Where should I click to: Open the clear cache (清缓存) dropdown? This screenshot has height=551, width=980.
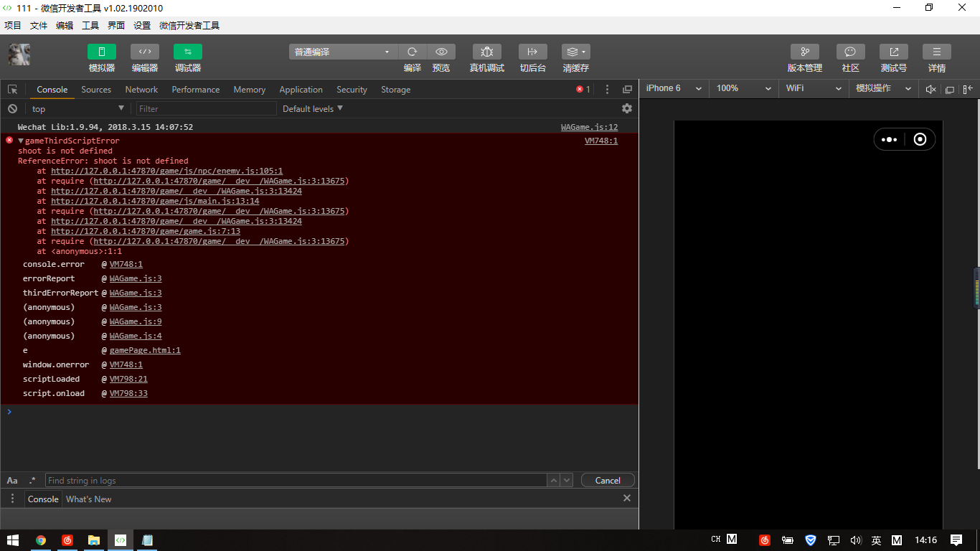click(576, 52)
